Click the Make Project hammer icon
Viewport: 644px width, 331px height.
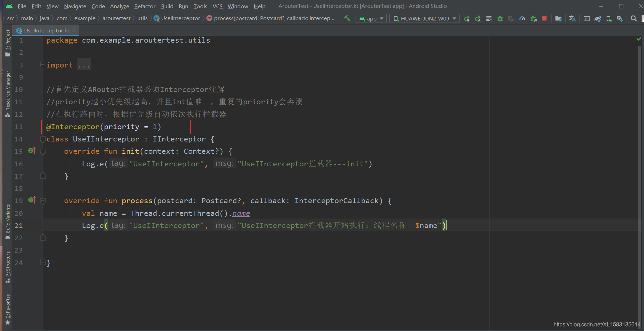click(347, 18)
